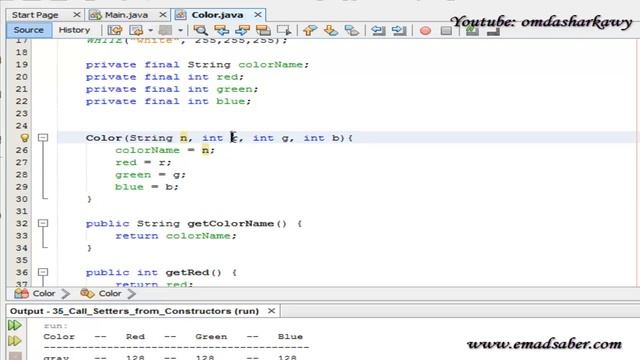This screenshot has height=360, width=640.
Task: Close the Main.java tab
Action: 163,15
